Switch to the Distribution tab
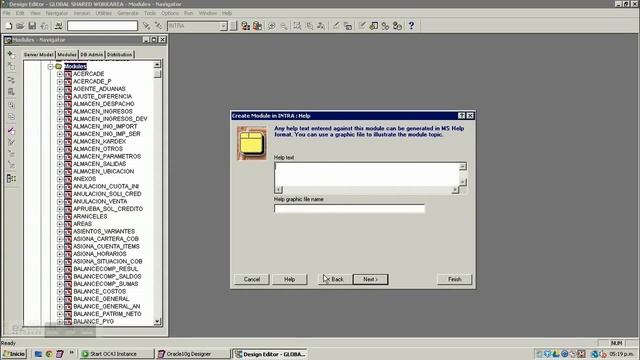This screenshot has width=640, height=360. click(x=120, y=55)
